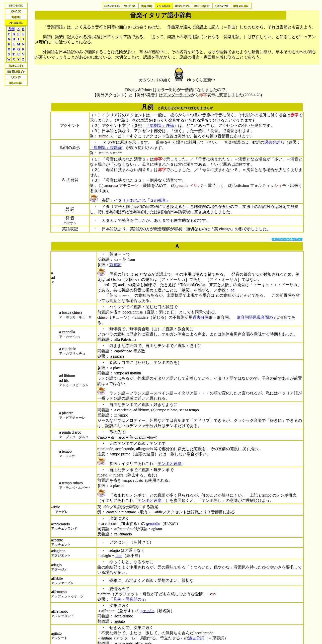Click coffee cup icon in ad libitum entry

pos(101,390)
